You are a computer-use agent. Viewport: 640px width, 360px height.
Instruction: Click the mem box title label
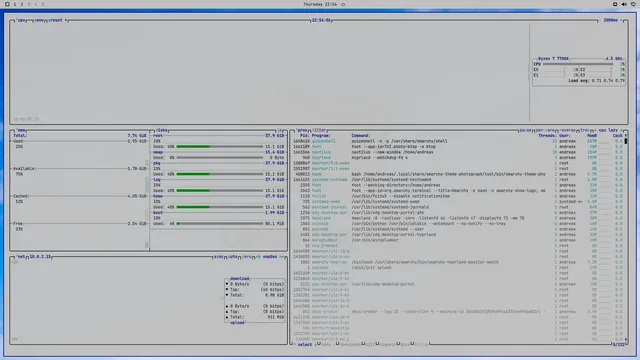pyautogui.click(x=21, y=131)
